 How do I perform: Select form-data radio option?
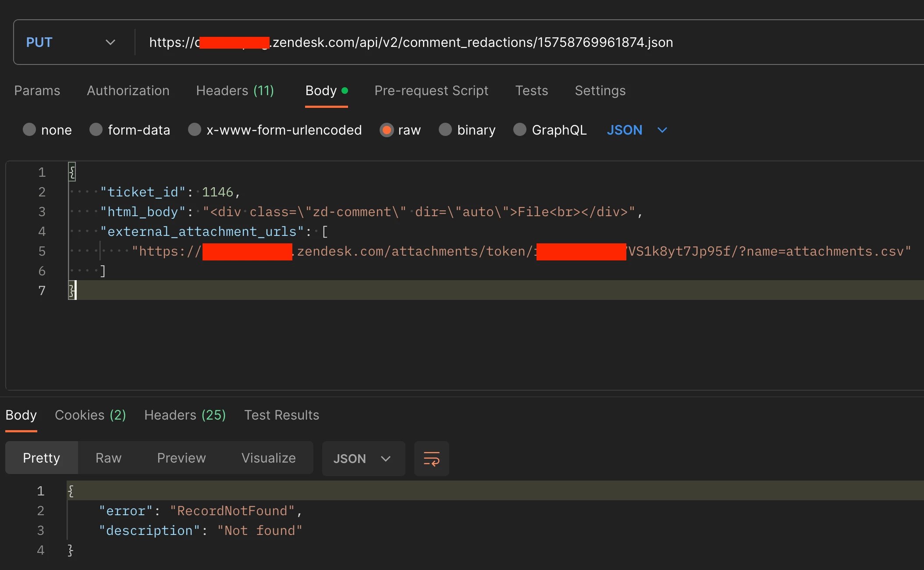click(96, 130)
